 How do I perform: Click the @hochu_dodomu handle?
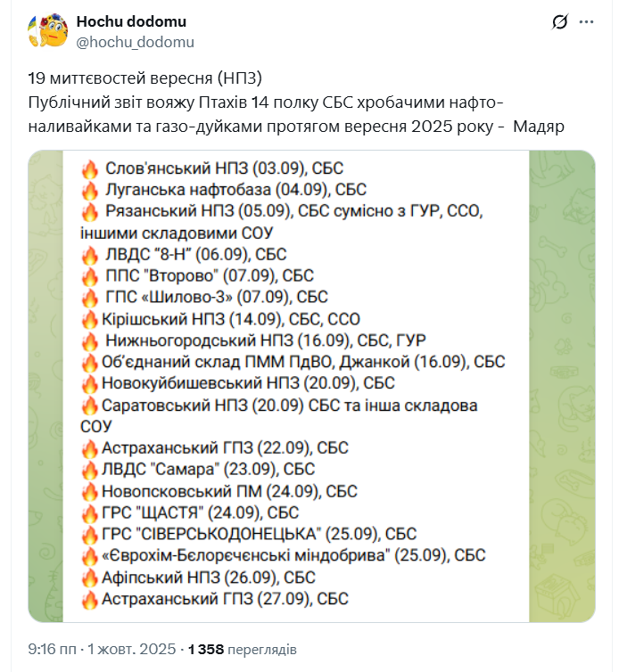tap(135, 42)
